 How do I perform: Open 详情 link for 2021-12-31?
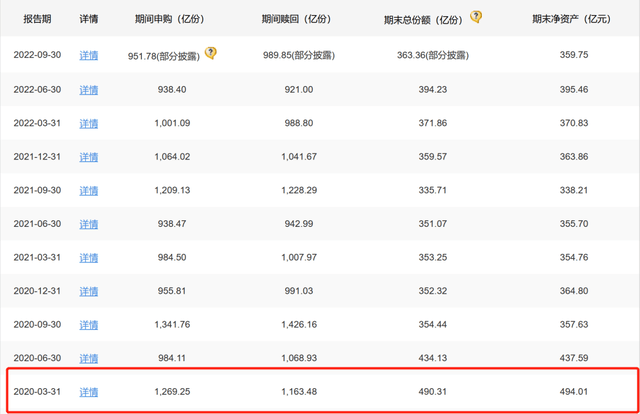pyautogui.click(x=89, y=157)
